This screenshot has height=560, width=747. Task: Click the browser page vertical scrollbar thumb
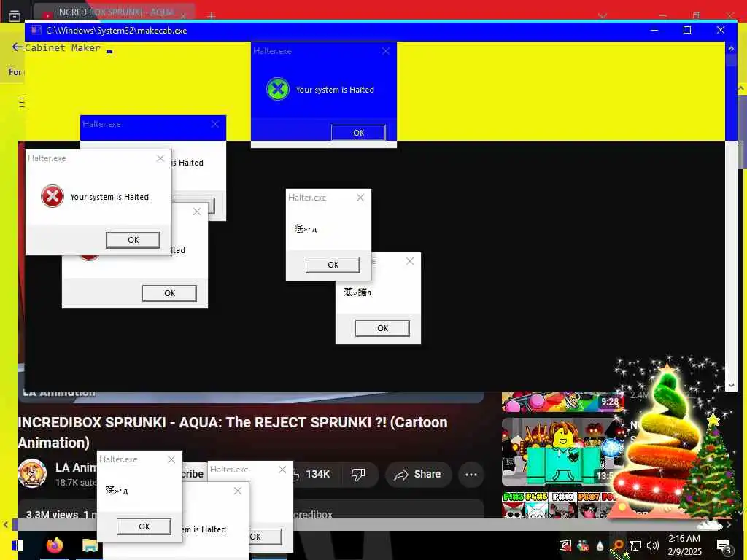[742, 131]
